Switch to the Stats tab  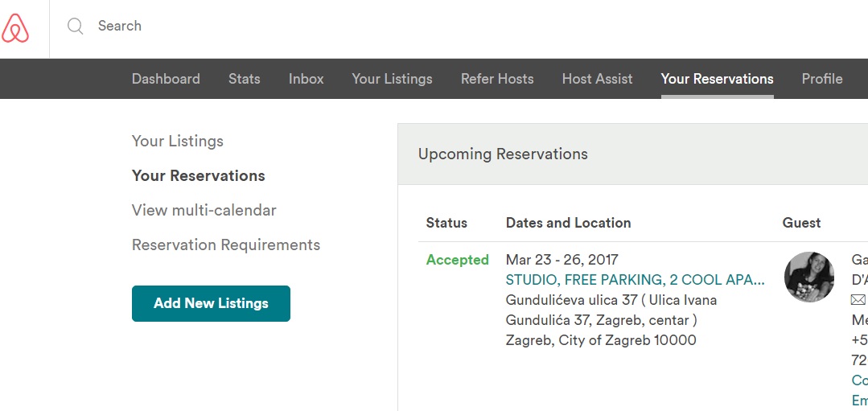click(244, 79)
